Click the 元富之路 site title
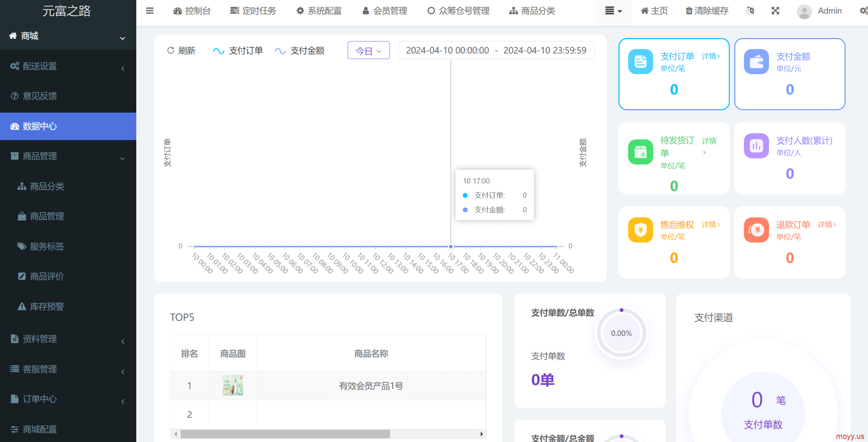The image size is (868, 442). [66, 11]
